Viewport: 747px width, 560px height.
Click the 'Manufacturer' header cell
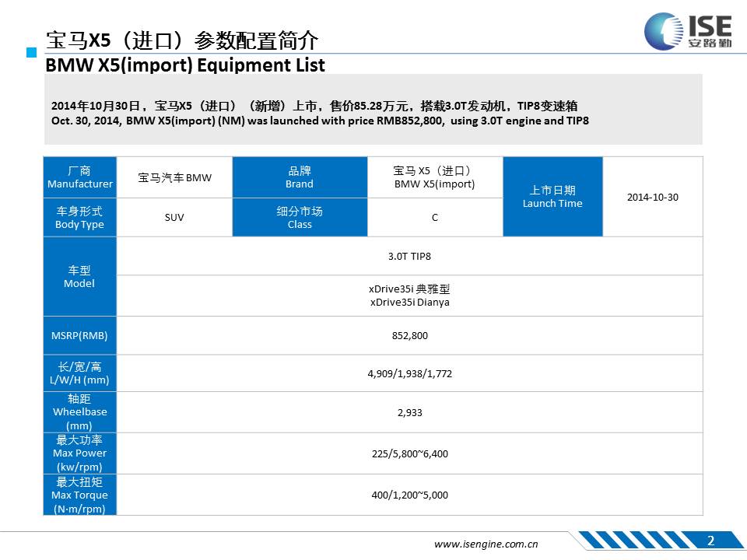tap(80, 177)
